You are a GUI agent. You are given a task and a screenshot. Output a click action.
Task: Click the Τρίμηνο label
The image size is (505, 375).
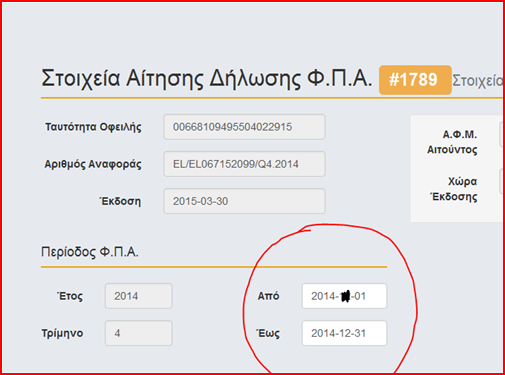click(x=62, y=333)
